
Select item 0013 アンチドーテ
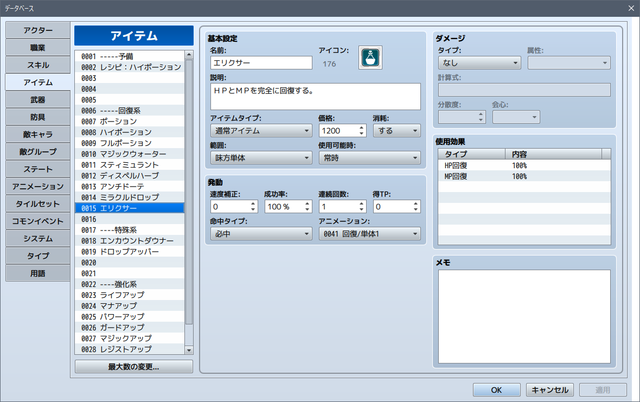click(130, 187)
